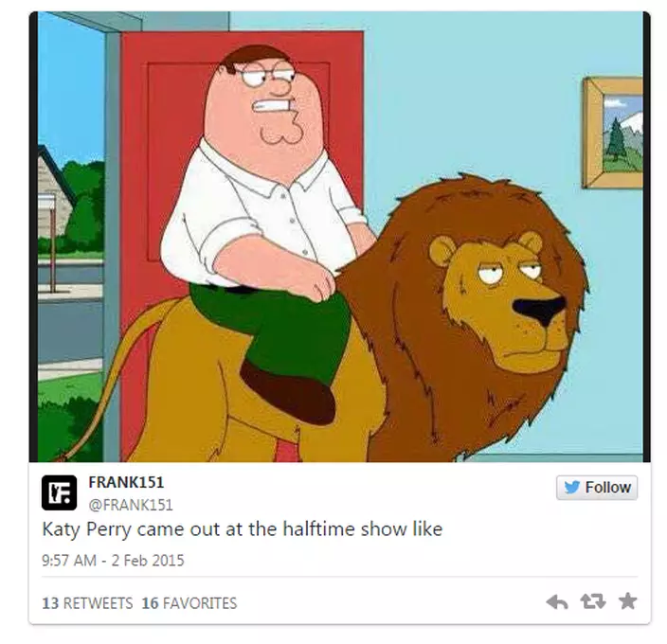Retweet the Katy Perry halftime tweet

click(x=593, y=601)
